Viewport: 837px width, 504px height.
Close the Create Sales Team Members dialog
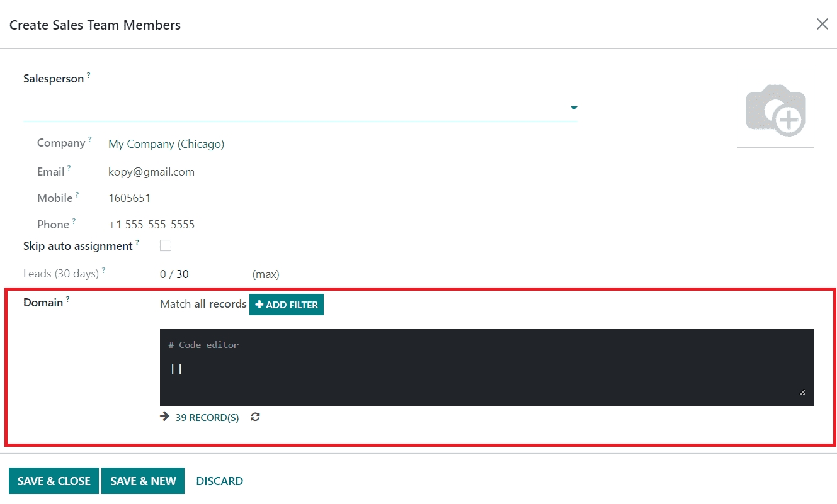(x=822, y=24)
